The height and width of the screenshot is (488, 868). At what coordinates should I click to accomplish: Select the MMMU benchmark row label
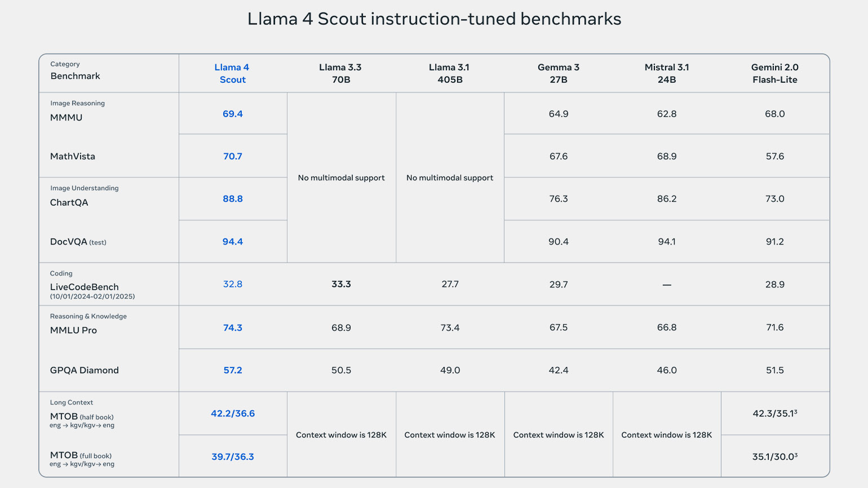pyautogui.click(x=67, y=117)
